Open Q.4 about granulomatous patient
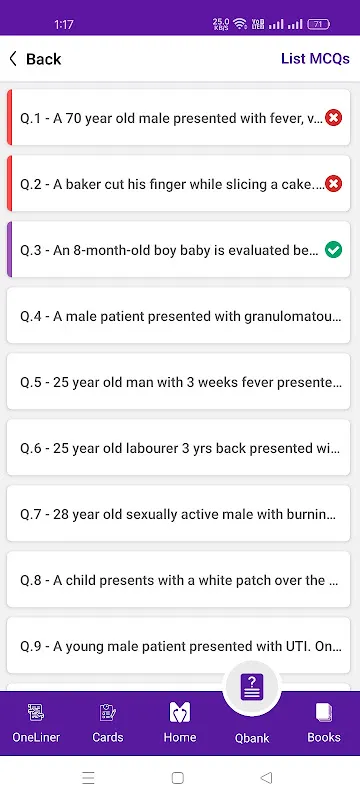Screen dimensions: 360x800 click(x=178, y=315)
